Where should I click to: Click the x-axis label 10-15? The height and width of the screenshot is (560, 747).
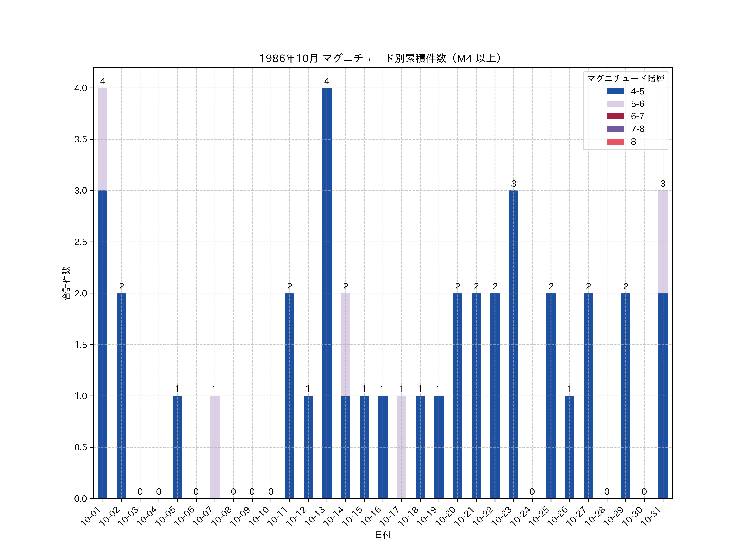click(x=353, y=516)
